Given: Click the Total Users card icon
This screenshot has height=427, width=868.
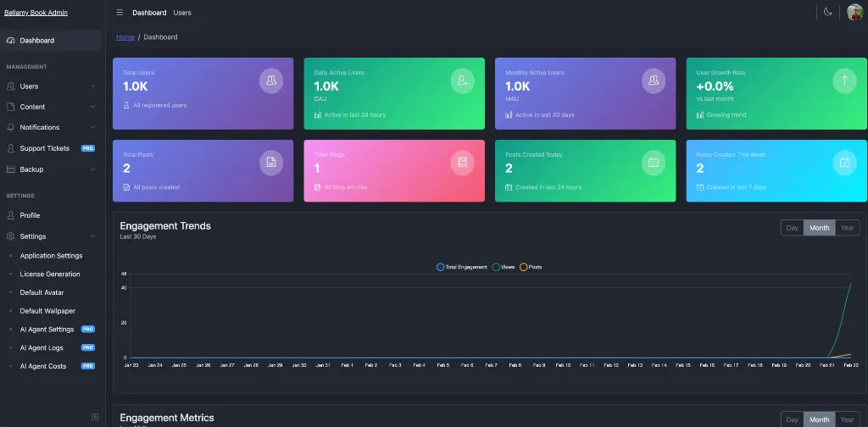Looking at the screenshot, I should pos(271,80).
